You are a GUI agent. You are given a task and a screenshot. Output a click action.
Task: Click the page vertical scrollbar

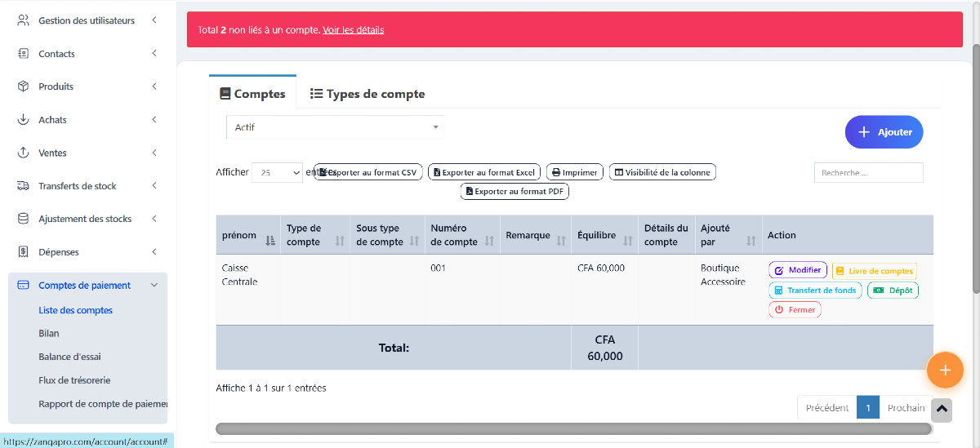click(976, 167)
